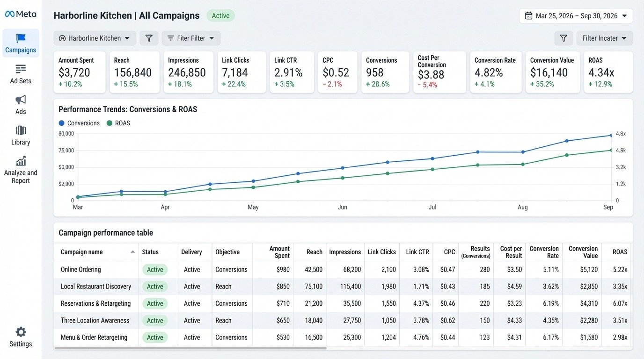Open the date range Mar 25 – Sep 30 picker

click(x=576, y=16)
